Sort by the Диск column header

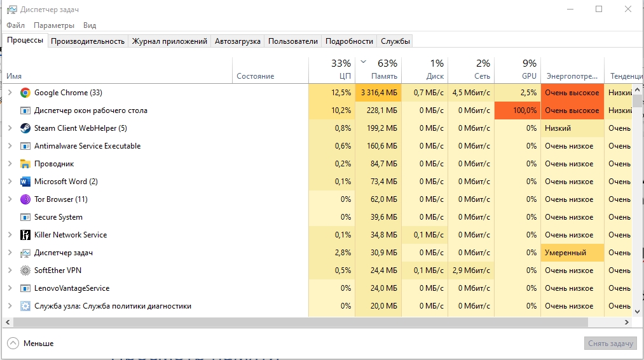[425, 70]
